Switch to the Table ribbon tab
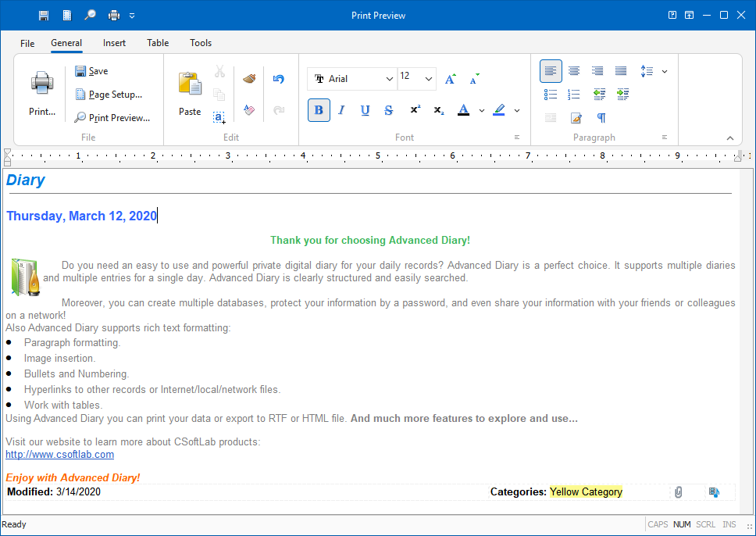This screenshot has width=756, height=536. click(158, 43)
